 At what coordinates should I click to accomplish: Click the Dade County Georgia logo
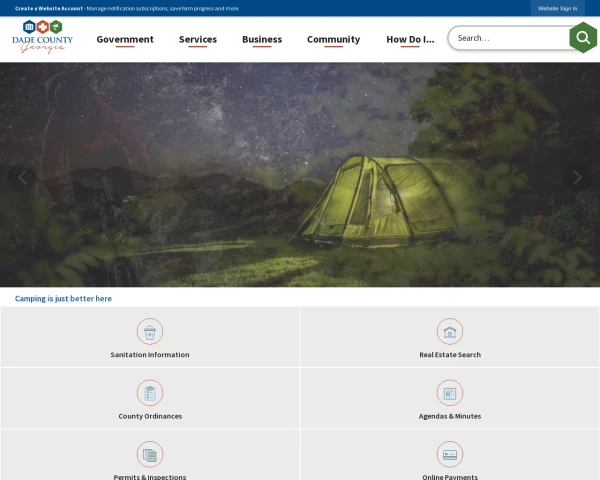[42, 37]
